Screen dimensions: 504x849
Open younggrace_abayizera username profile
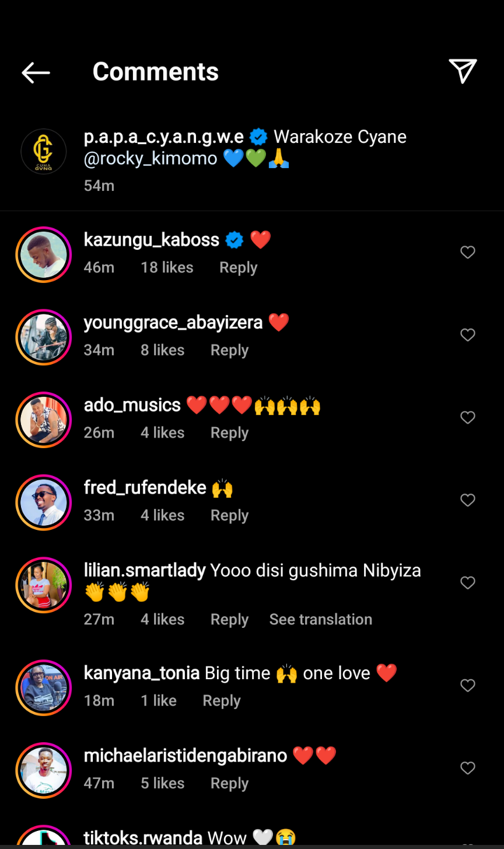tap(173, 323)
